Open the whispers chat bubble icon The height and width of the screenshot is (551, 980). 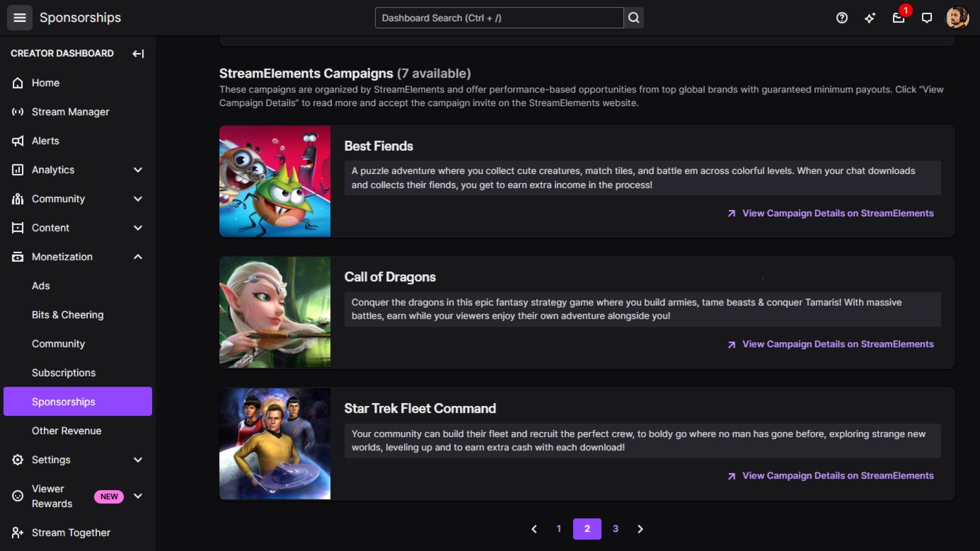pyautogui.click(x=927, y=18)
